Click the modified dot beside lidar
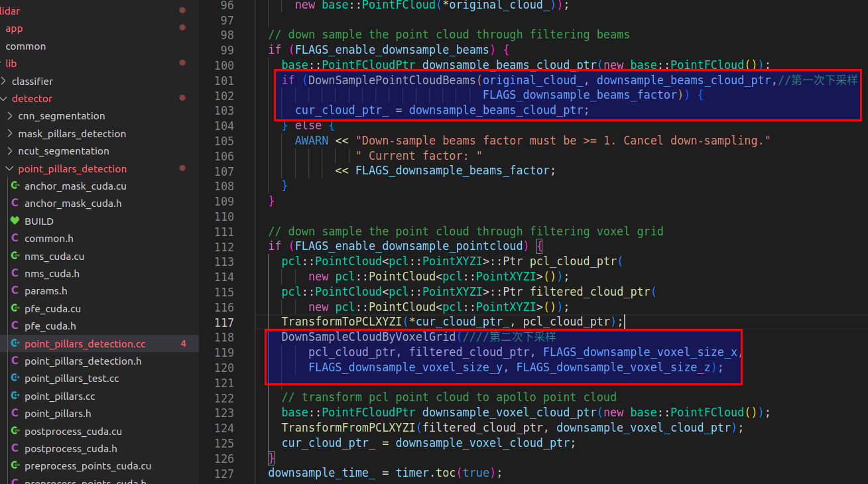 coord(182,11)
